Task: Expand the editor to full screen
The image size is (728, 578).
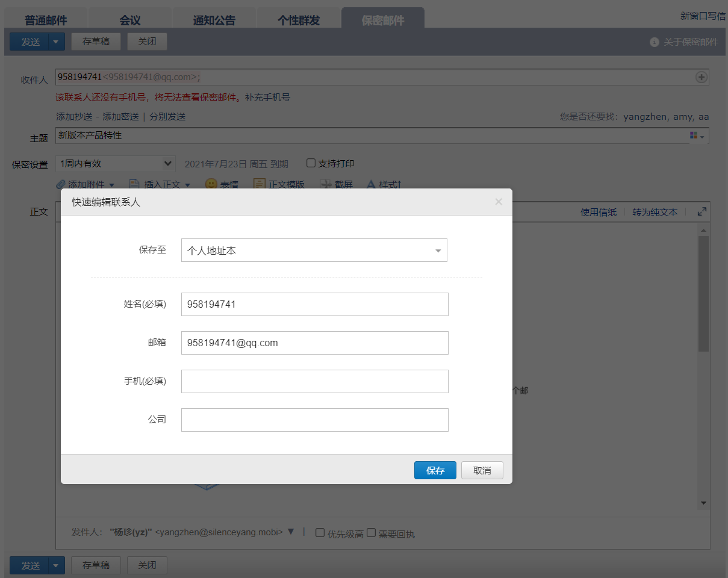Action: point(702,212)
